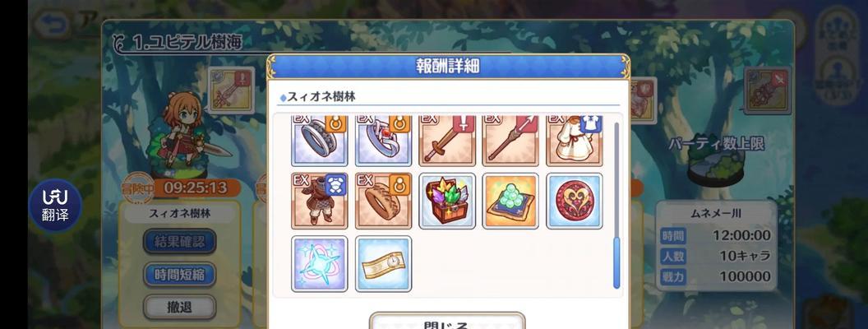Open the floating 翻译 translate overlay button

click(55, 205)
